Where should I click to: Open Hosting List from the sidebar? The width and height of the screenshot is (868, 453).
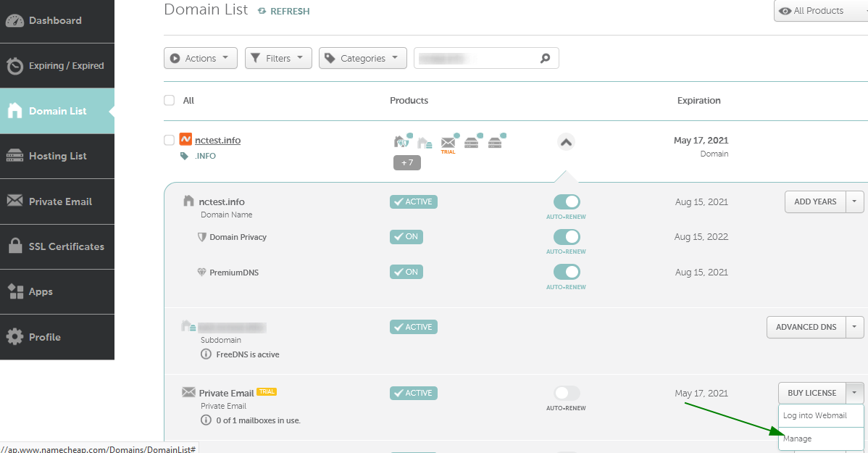tap(57, 156)
